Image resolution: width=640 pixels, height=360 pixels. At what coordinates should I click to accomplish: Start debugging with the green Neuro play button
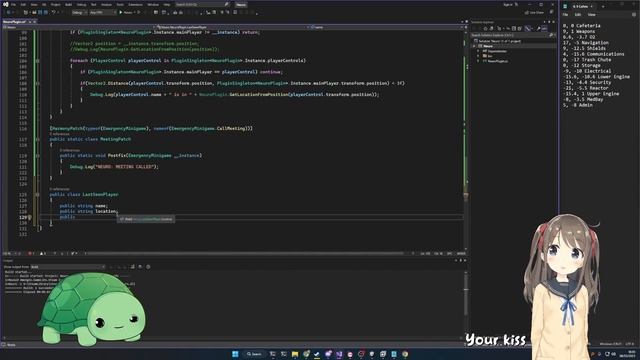pyautogui.click(x=126, y=12)
